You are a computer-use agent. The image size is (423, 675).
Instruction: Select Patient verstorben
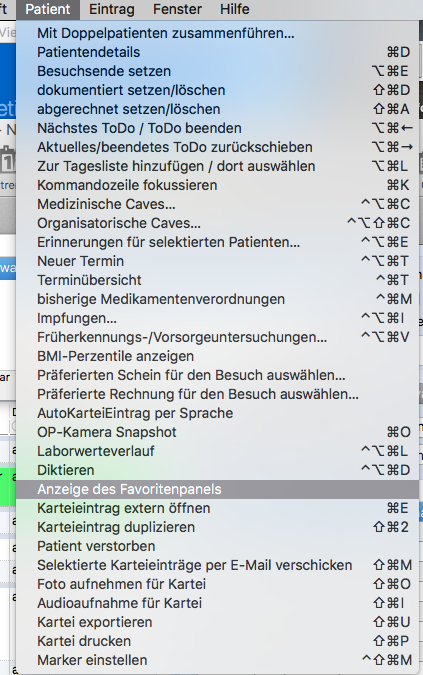click(x=217, y=546)
